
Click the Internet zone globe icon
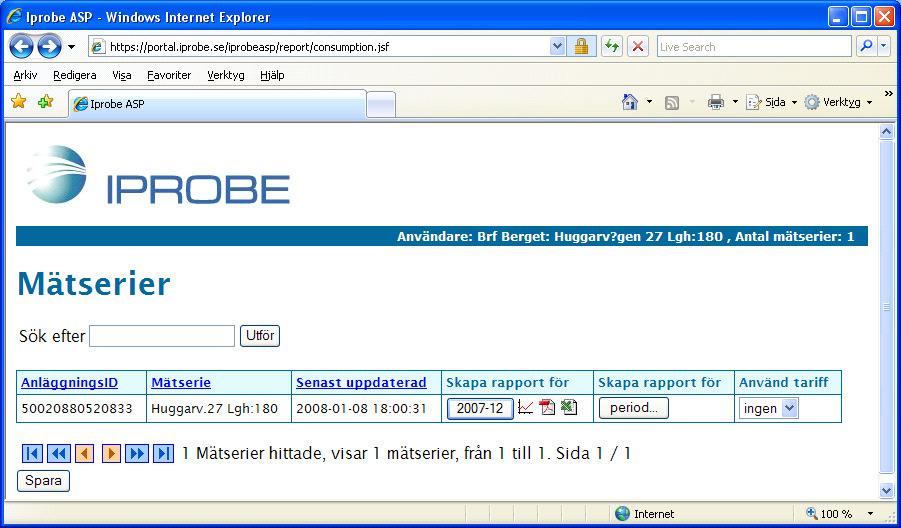coord(622,514)
